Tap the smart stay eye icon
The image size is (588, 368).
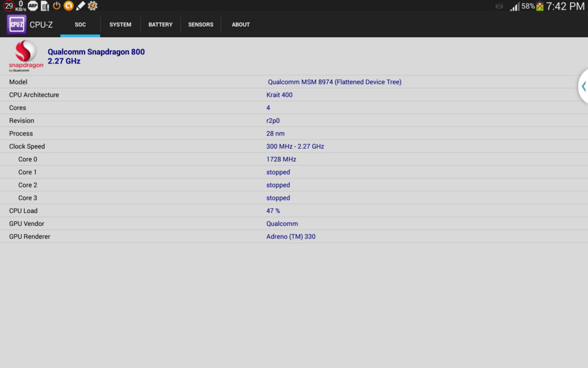pyautogui.click(x=499, y=6)
